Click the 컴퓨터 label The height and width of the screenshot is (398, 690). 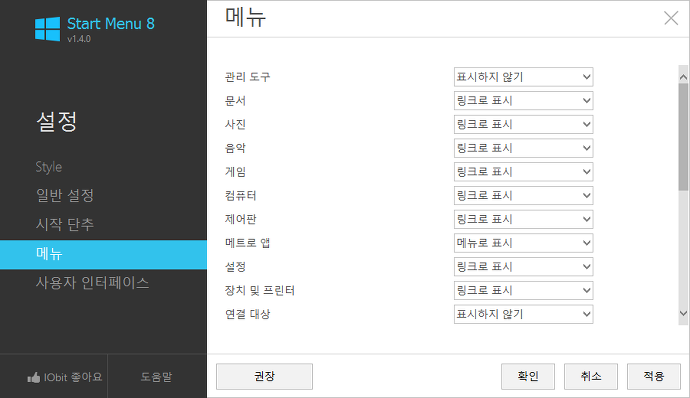pos(240,195)
